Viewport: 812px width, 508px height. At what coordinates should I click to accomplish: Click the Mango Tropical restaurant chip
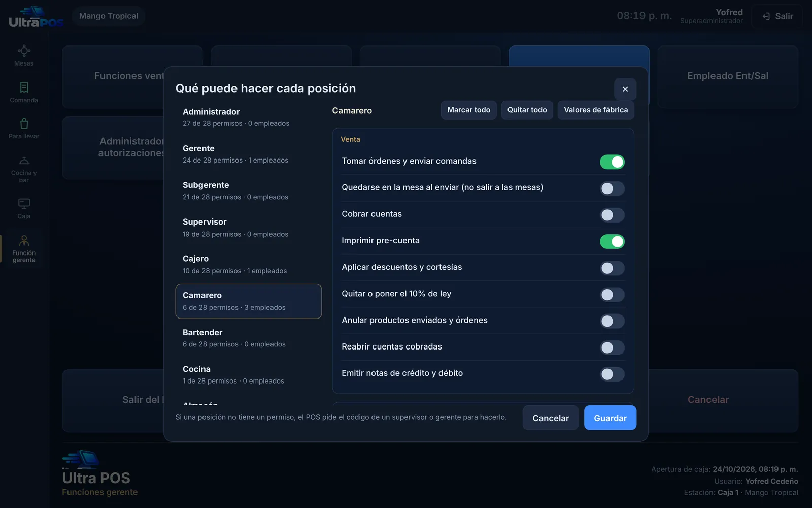point(109,16)
